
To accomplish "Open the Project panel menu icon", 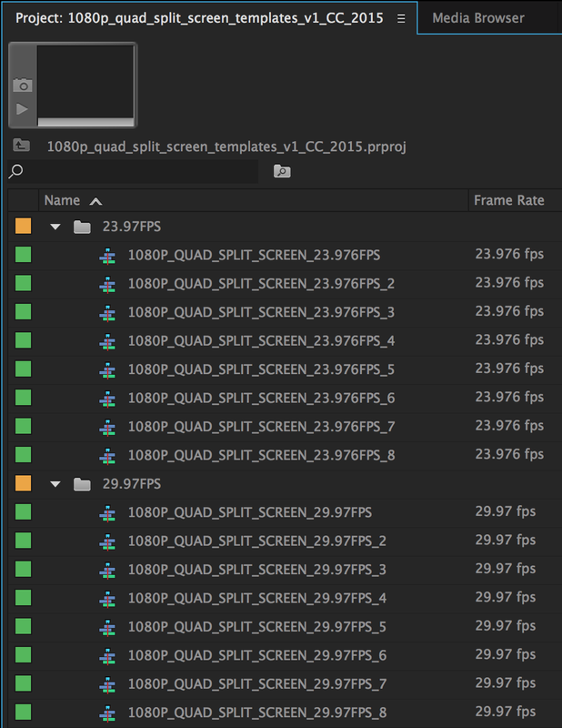I will [401, 18].
